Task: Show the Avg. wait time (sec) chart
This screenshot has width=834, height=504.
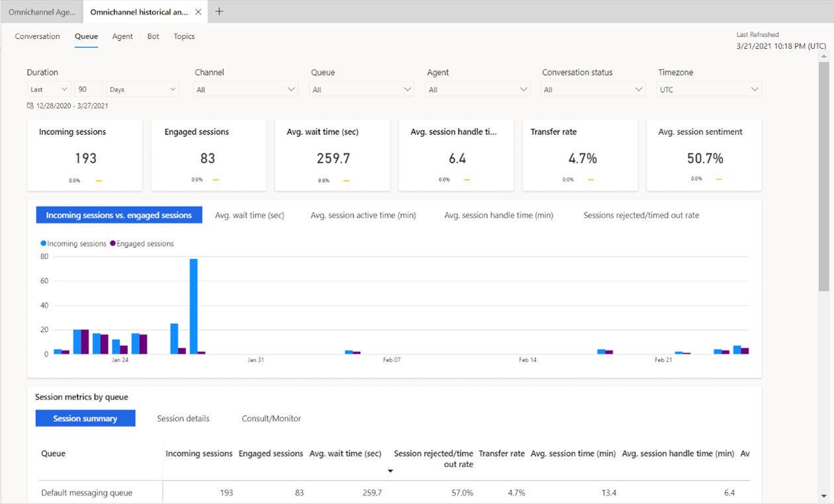Action: [250, 215]
